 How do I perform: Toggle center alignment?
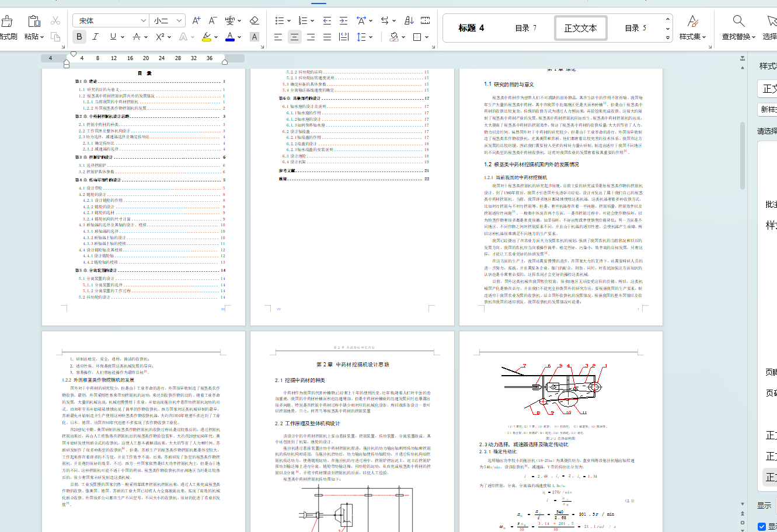[x=295, y=37]
